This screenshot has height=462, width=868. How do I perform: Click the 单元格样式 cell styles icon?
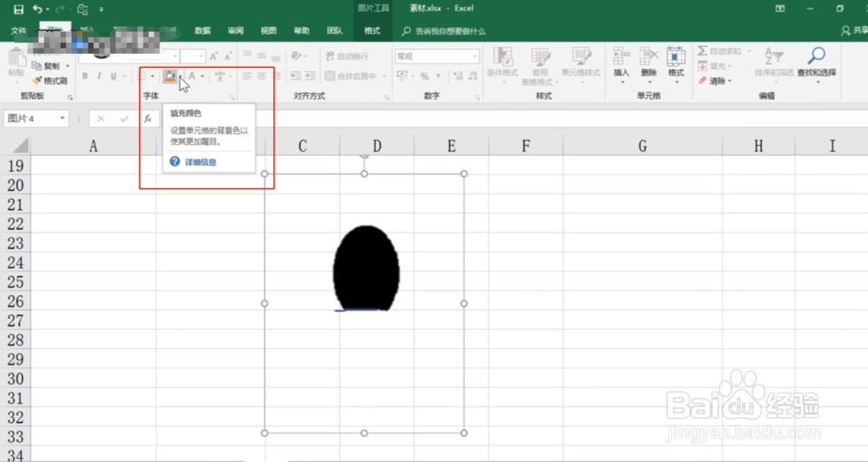click(581, 57)
